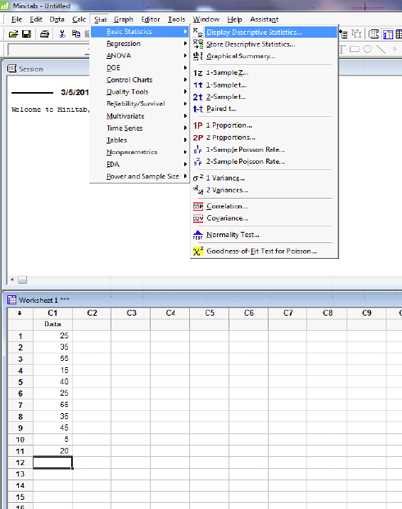Expand the Multivariate submenu
Viewport: 402px width, 509px height.
(x=140, y=116)
